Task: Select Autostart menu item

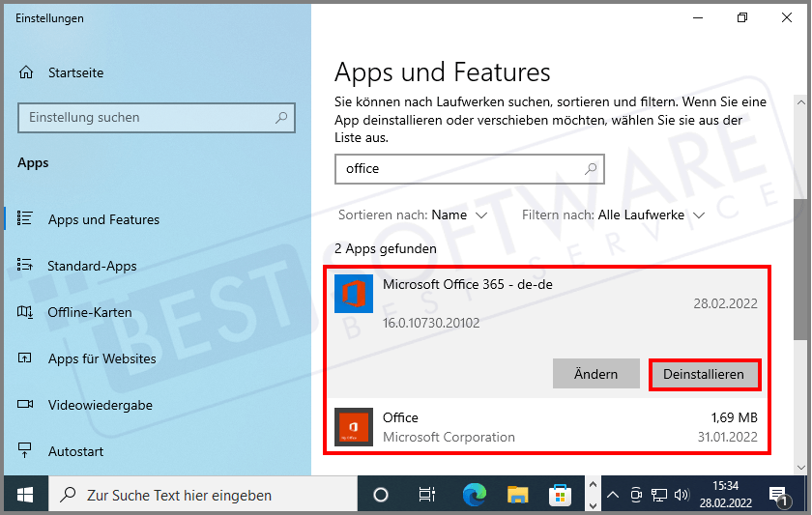Action: pos(76,451)
